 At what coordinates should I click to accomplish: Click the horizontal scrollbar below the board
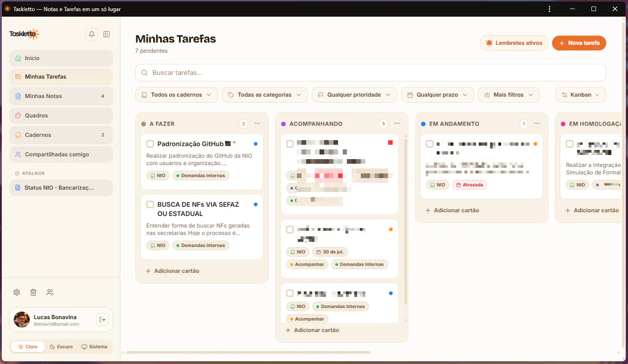click(x=248, y=352)
